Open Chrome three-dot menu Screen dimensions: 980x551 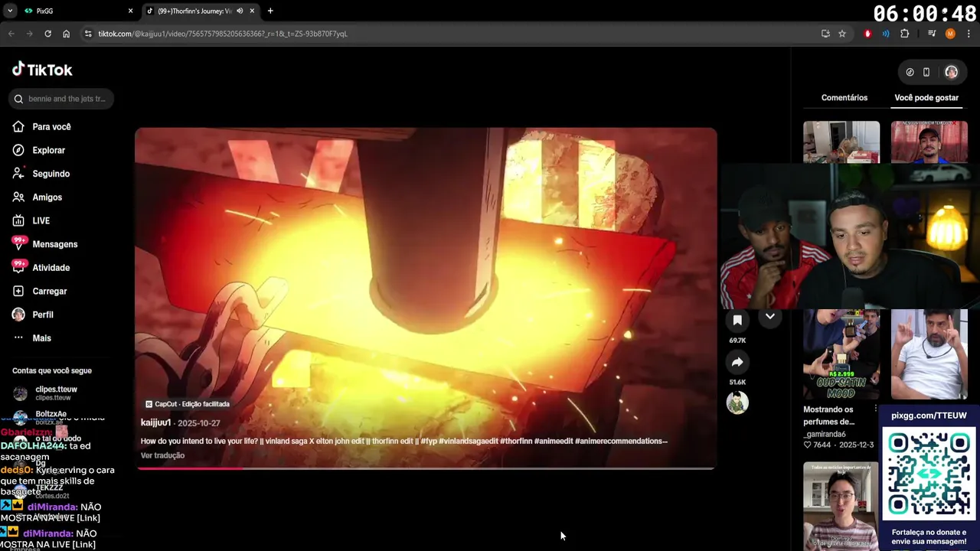pos(969,34)
